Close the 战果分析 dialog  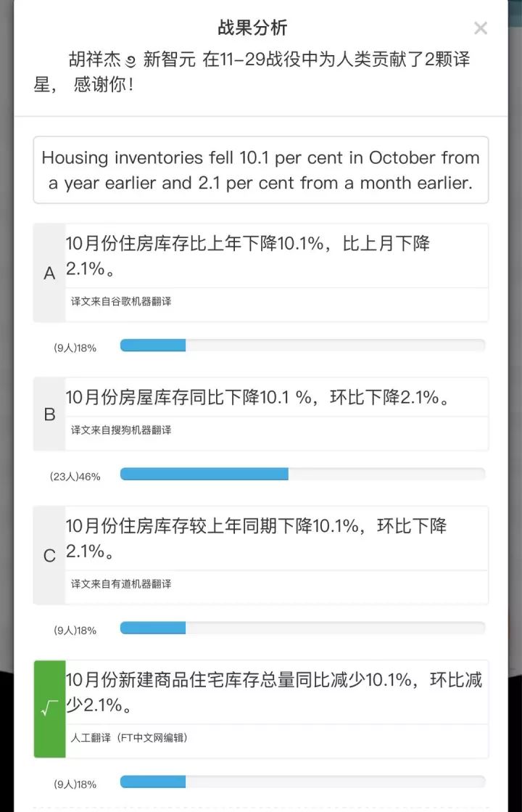click(x=480, y=28)
